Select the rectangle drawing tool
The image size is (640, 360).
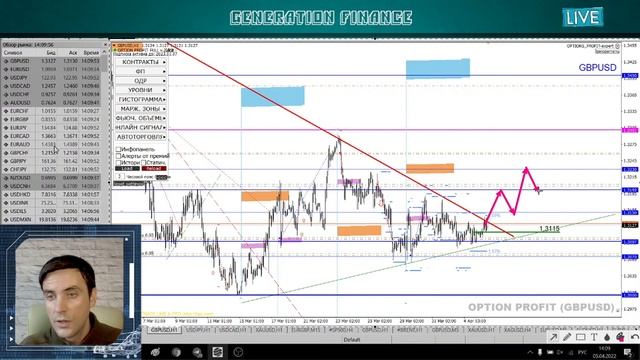[x=580, y=337]
